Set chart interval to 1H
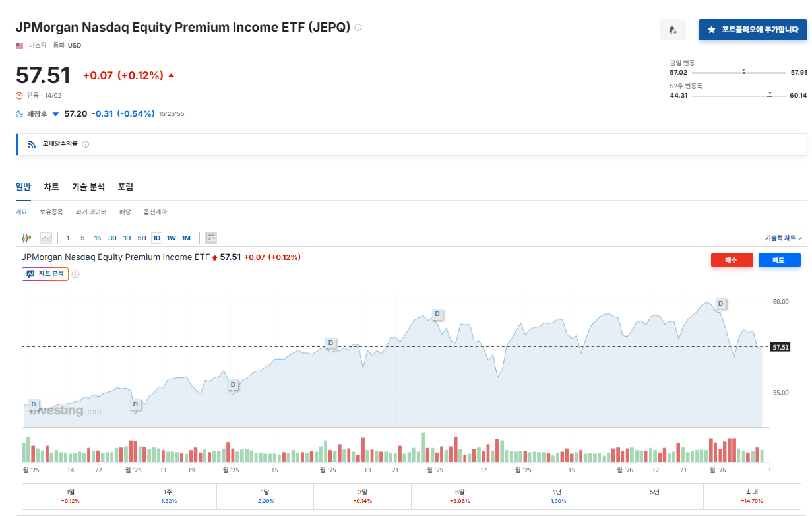Image resolution: width=812 pixels, height=516 pixels. click(127, 238)
